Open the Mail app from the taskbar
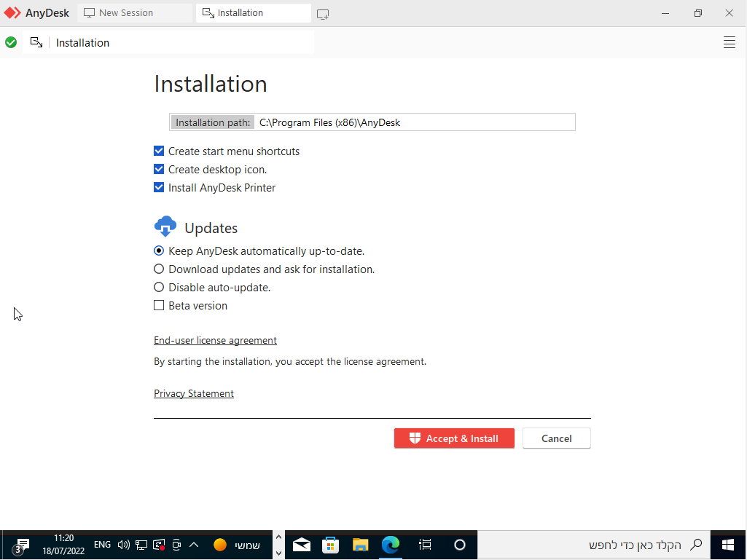Image resolution: width=747 pixels, height=560 pixels. [302, 545]
